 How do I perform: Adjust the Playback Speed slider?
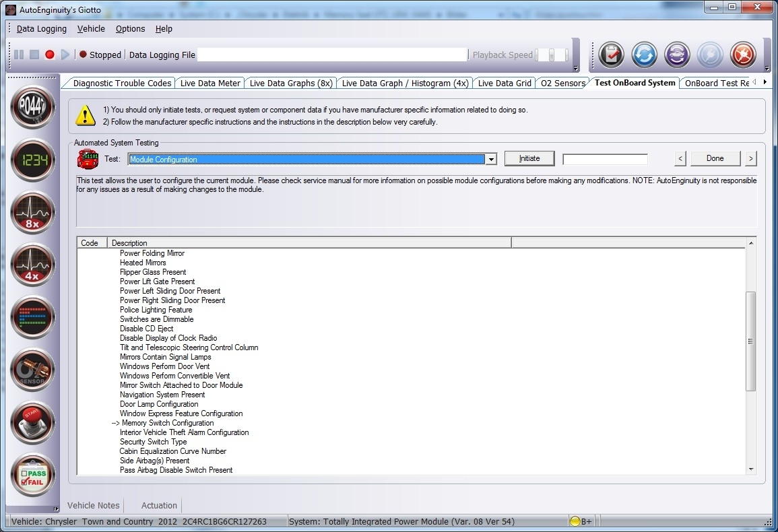pos(552,55)
